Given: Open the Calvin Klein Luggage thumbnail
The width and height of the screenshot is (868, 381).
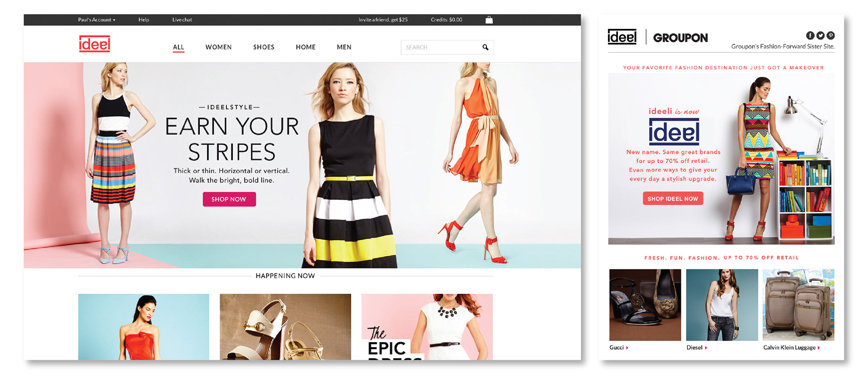Looking at the screenshot, I should tap(798, 305).
